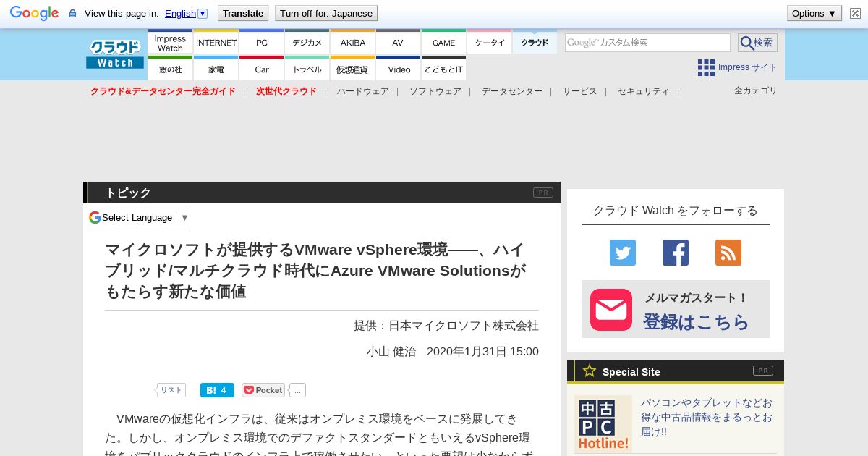Screen dimensions: 868x456
Task: Open the GAME Watch tab
Action: (x=444, y=42)
